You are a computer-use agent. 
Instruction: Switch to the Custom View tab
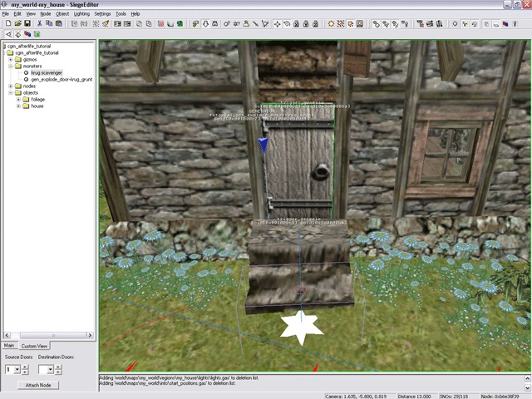(34, 346)
